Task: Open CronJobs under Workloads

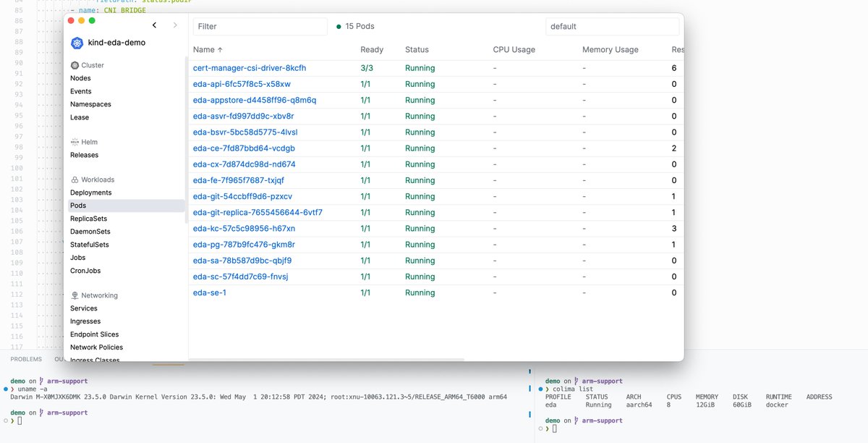Action: pos(85,271)
